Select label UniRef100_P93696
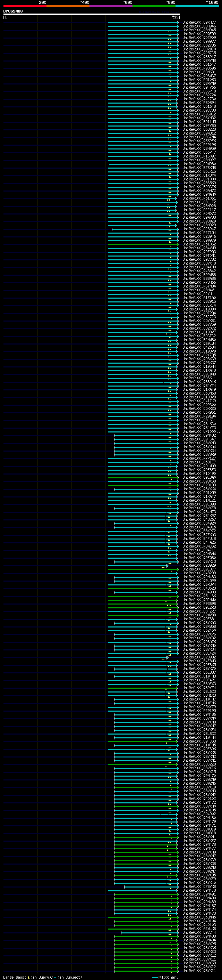The width and height of the screenshot is (222, 980). tap(199, 604)
